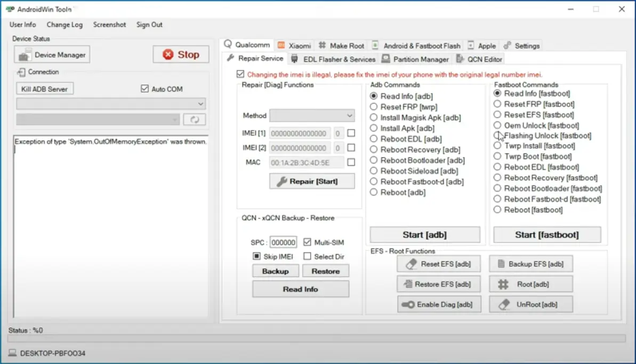Click the Partition Manager disk icon
The width and height of the screenshot is (636, 364).
(386, 59)
